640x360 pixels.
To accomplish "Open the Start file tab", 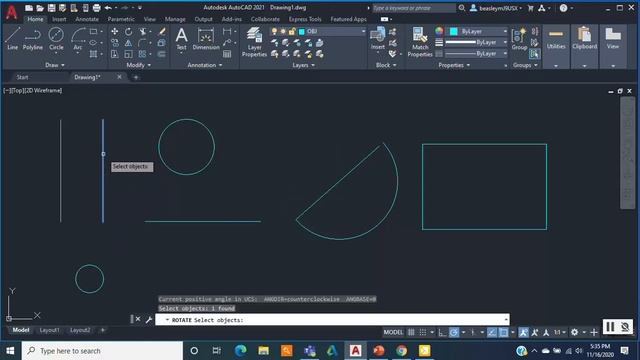I will pos(22,77).
